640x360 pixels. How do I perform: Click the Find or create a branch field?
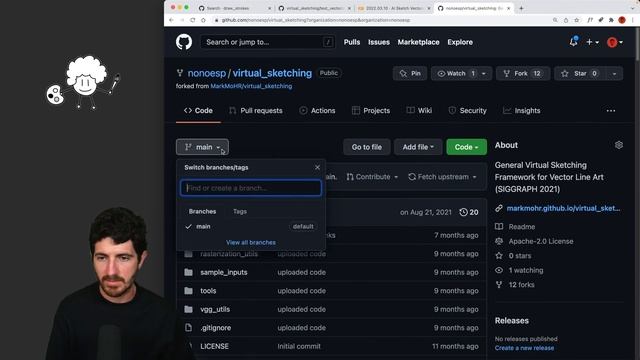coord(251,188)
